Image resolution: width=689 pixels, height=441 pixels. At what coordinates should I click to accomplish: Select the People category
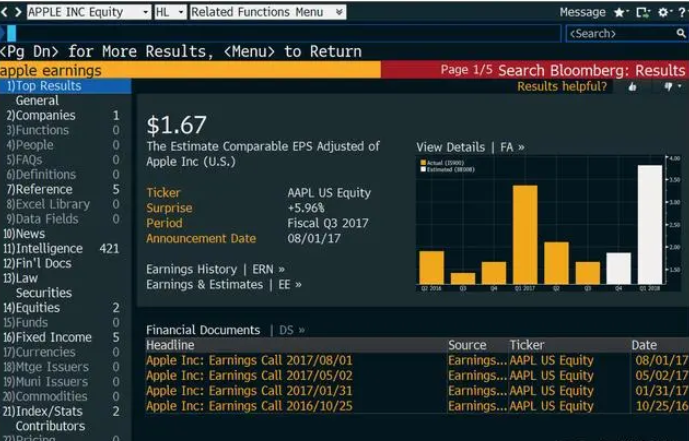pos(65,145)
